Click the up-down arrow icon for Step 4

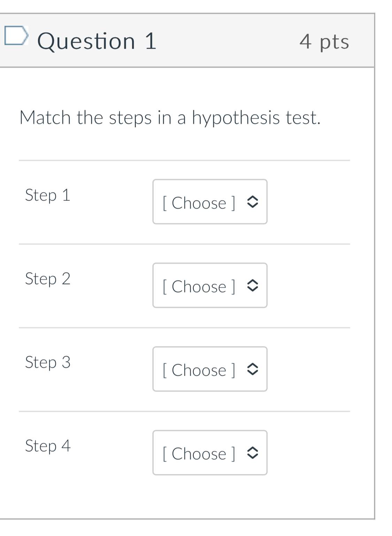[x=253, y=453]
